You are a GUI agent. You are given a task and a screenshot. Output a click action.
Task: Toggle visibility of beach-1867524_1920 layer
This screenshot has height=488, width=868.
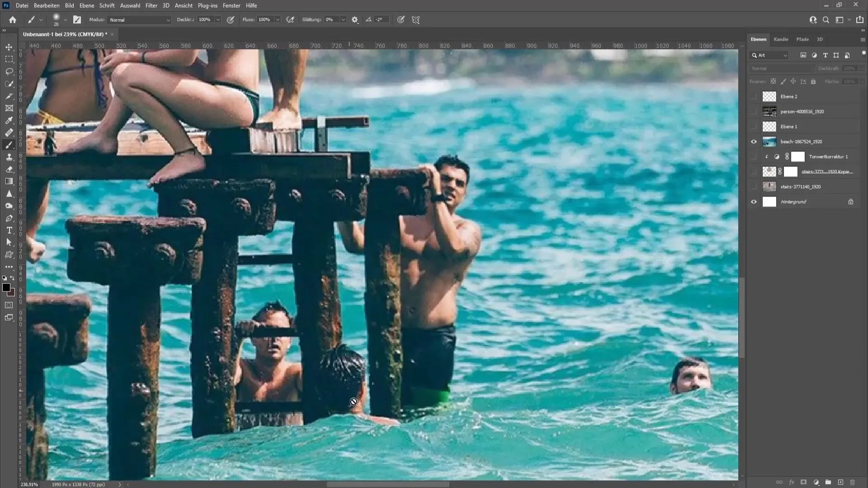754,141
